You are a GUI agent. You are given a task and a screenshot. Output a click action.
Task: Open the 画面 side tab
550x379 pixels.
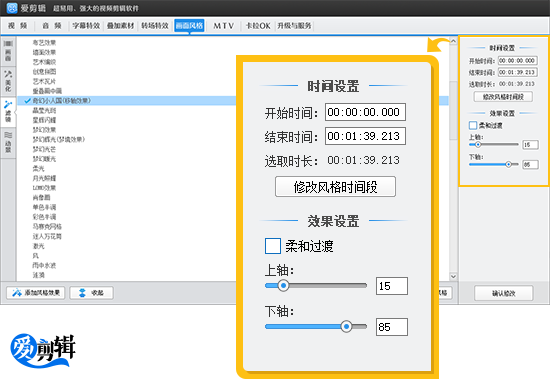pos(8,50)
